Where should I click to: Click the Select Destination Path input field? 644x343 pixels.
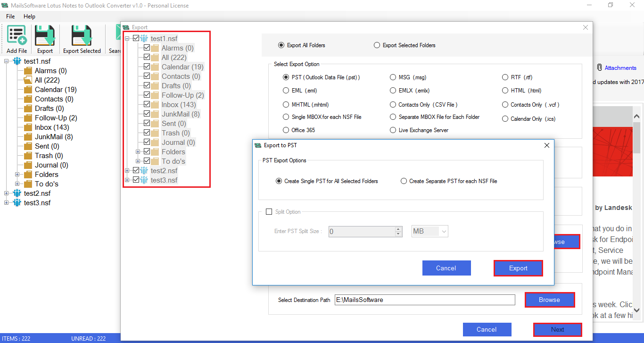(425, 300)
